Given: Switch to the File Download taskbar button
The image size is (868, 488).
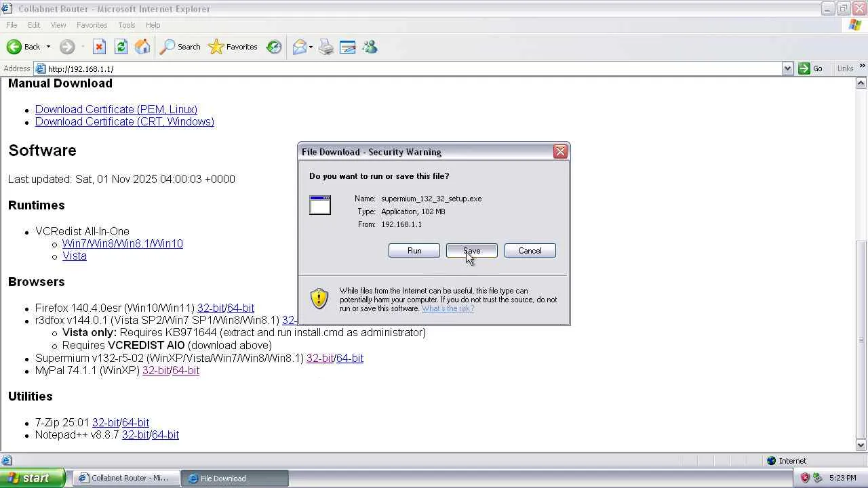Looking at the screenshot, I should click(x=235, y=478).
